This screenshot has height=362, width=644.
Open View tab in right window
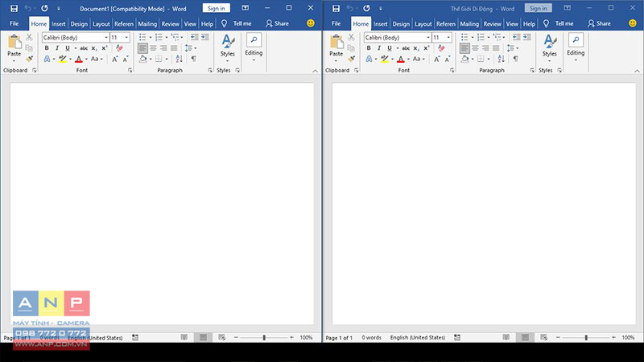coord(512,24)
